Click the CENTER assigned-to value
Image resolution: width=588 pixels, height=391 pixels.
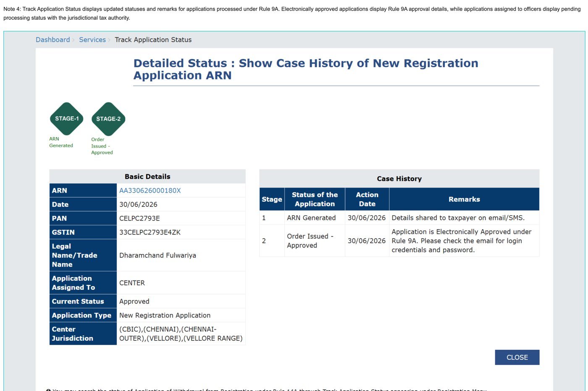(132, 283)
